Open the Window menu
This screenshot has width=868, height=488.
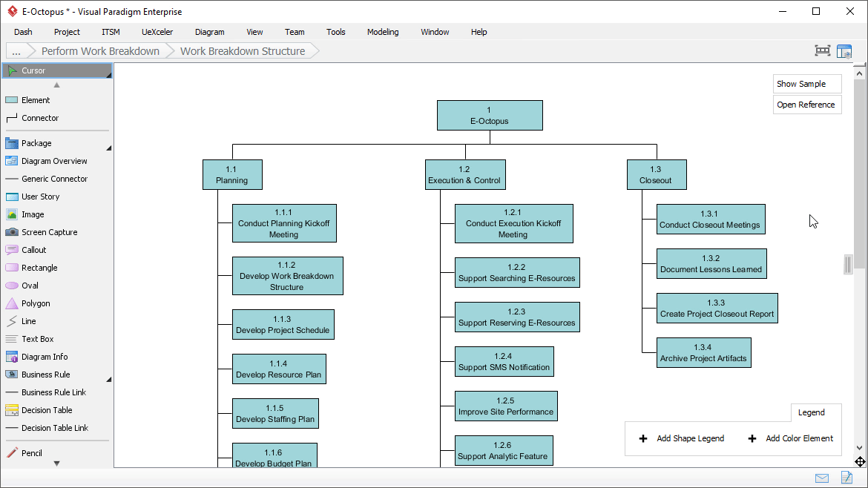pos(435,32)
